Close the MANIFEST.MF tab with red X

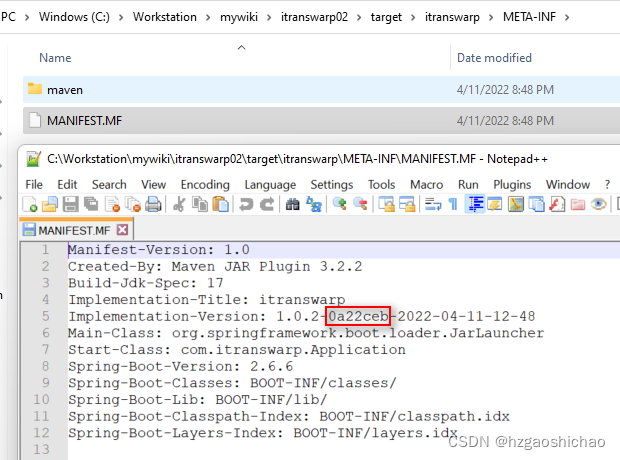click(123, 230)
